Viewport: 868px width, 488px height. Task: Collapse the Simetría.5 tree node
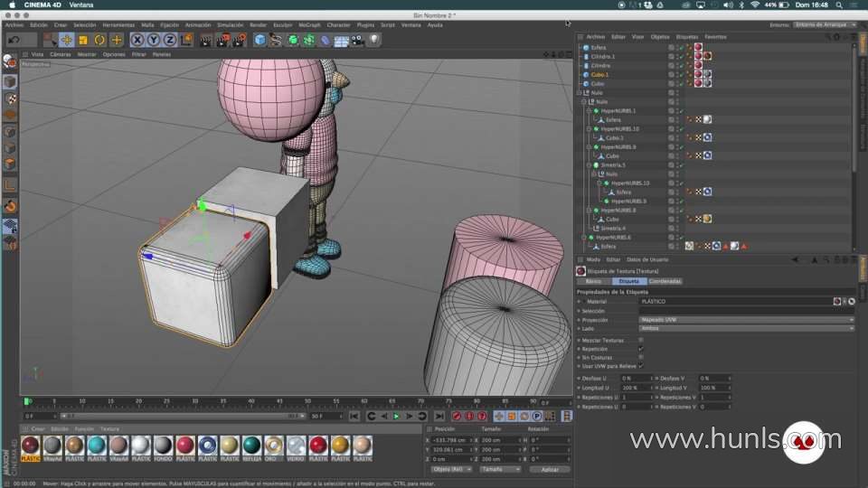pos(590,164)
